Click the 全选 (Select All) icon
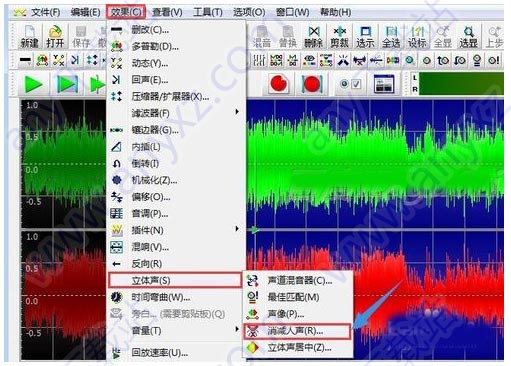 pyautogui.click(x=391, y=36)
